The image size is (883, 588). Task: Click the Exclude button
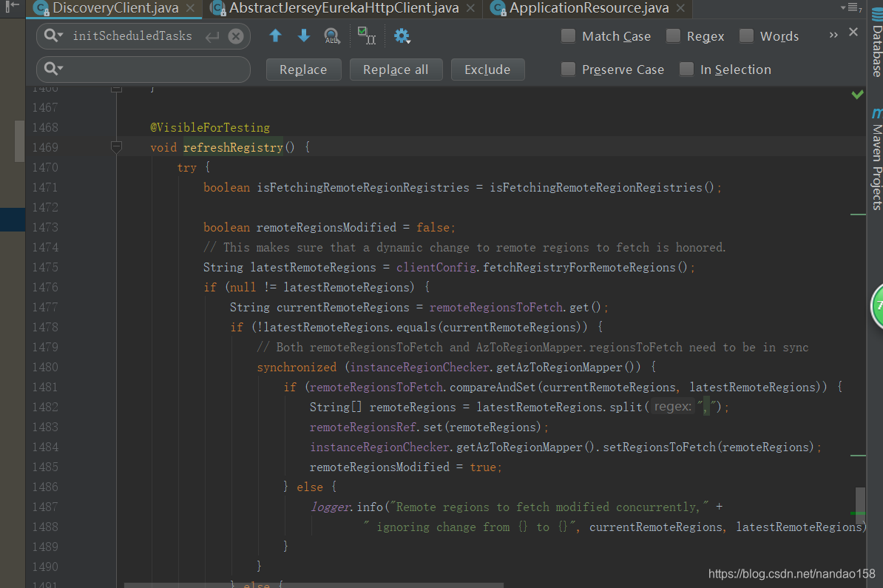[487, 70]
